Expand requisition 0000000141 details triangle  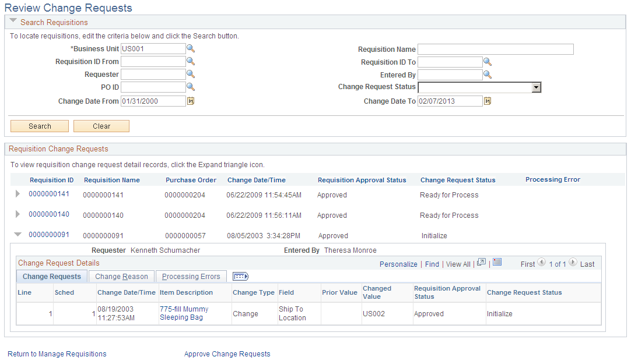click(x=17, y=194)
